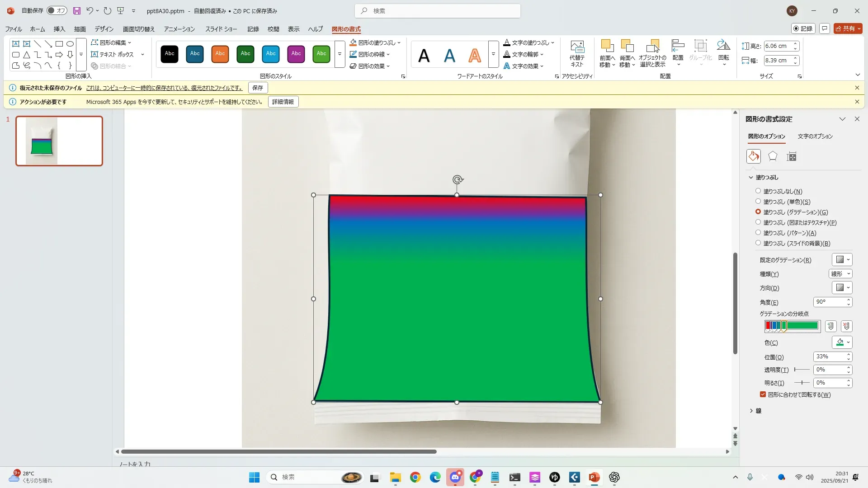Switch to Text Options (文字のオプション) tab
Viewport: 868px width, 488px height.
point(815,136)
